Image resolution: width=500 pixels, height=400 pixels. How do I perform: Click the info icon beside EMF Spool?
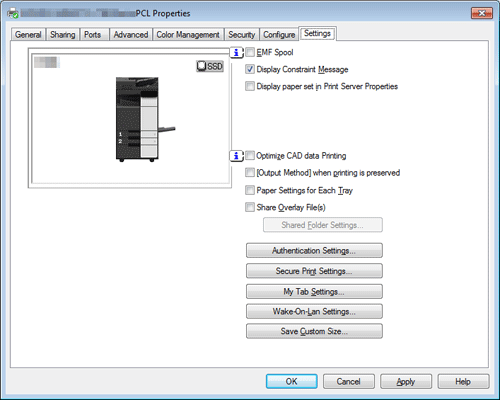pos(236,53)
